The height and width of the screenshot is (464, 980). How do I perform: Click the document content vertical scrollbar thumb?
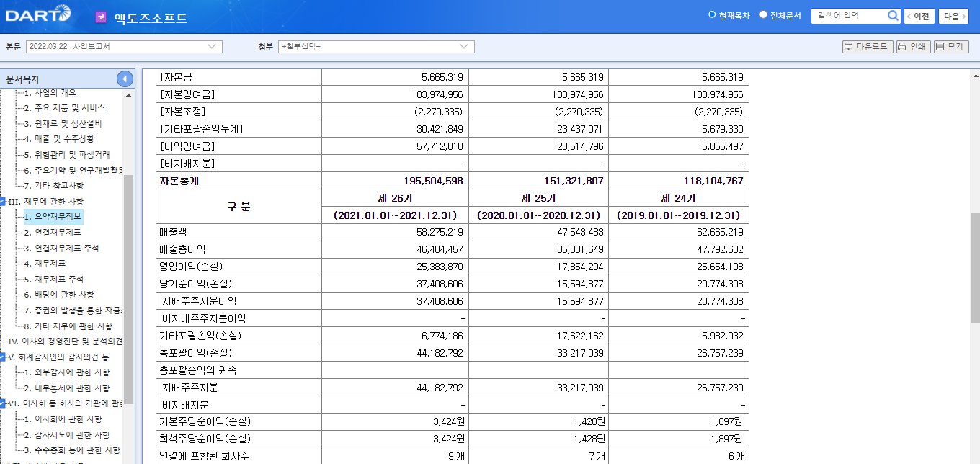point(975,267)
